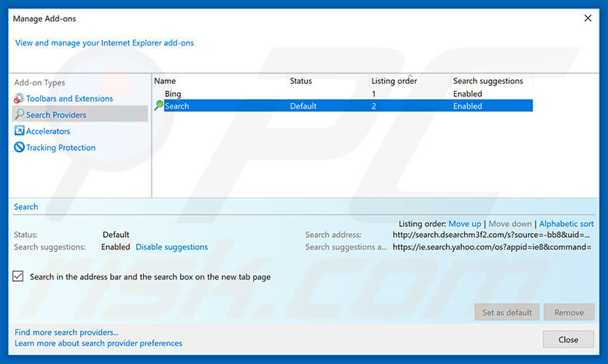The width and height of the screenshot is (608, 364).
Task: Select the Search Providers add-on type
Action: coord(80,115)
